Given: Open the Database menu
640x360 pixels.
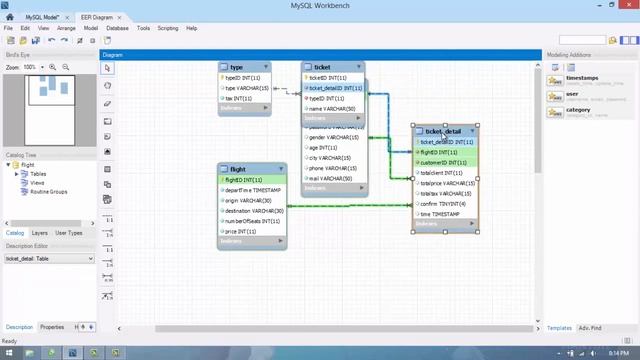Looking at the screenshot, I should (117, 28).
